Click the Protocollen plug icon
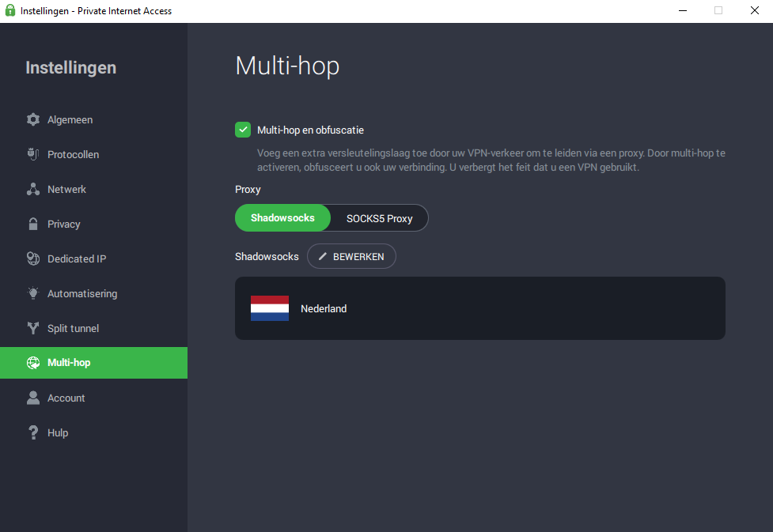Viewport: 773px width, 532px height. (x=33, y=155)
